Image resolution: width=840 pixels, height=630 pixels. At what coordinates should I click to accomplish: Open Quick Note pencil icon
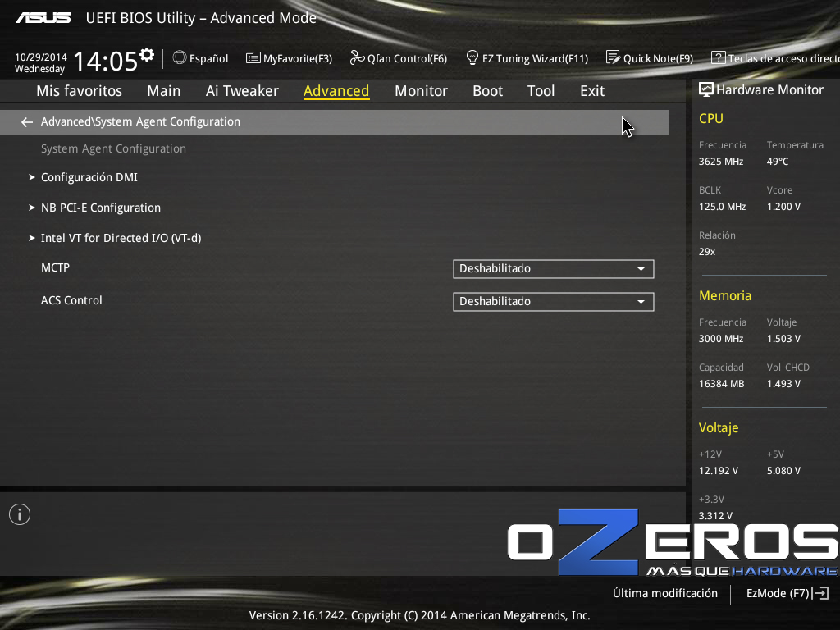pos(613,57)
